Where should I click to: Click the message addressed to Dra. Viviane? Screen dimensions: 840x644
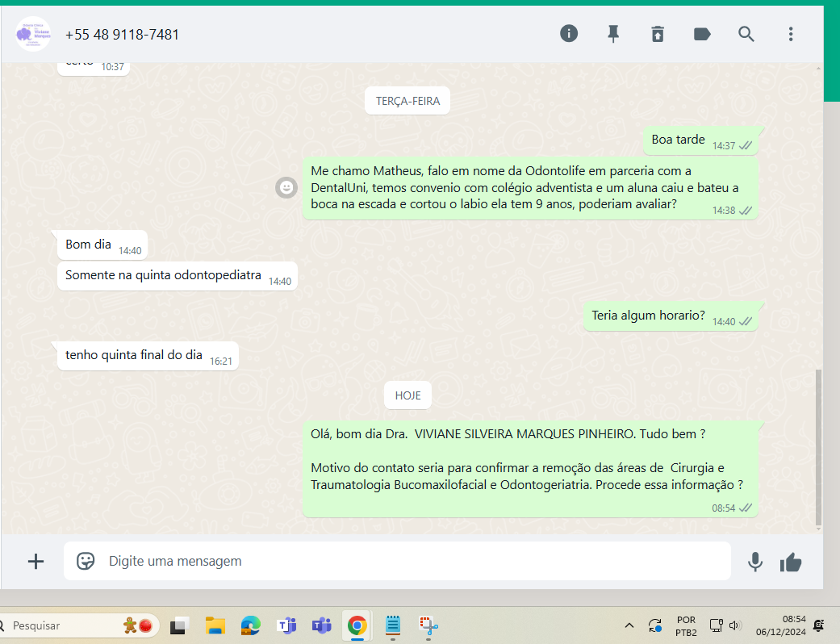tap(530, 469)
